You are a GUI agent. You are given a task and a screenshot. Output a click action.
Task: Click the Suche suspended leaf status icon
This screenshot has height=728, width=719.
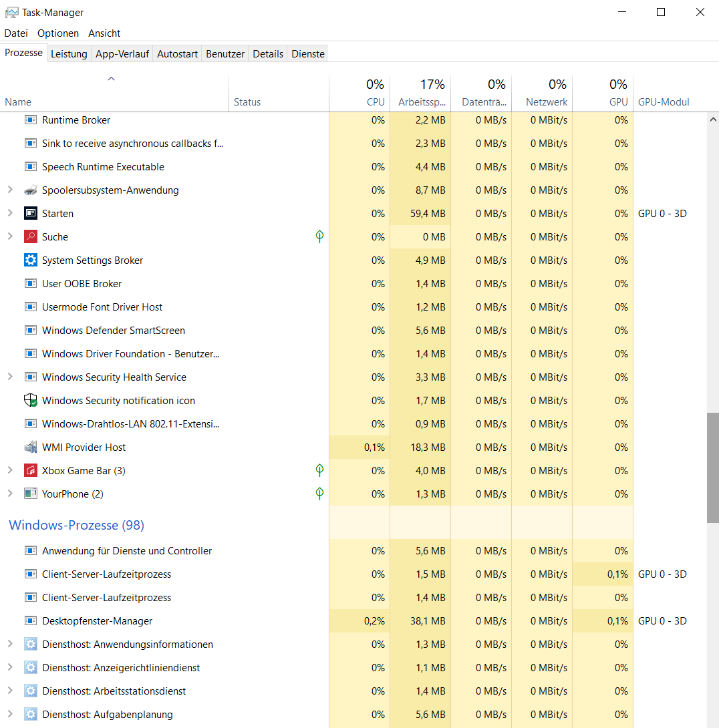click(x=319, y=236)
